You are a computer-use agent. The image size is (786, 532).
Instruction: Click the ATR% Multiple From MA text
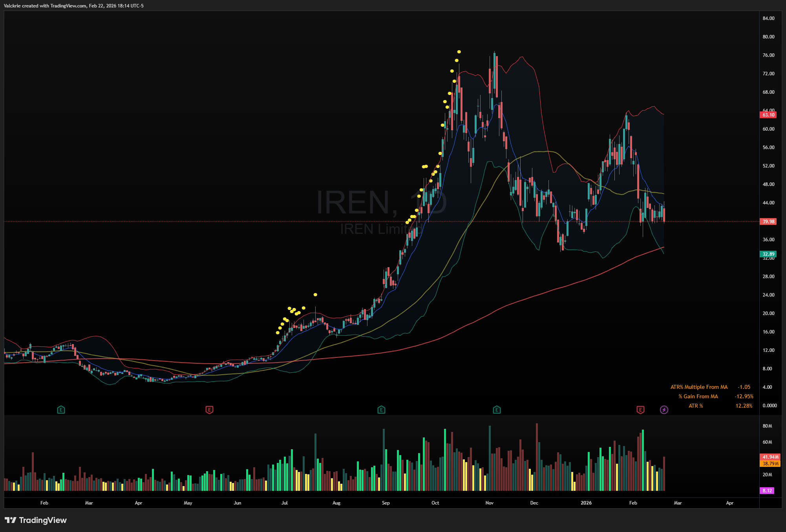(x=699, y=387)
